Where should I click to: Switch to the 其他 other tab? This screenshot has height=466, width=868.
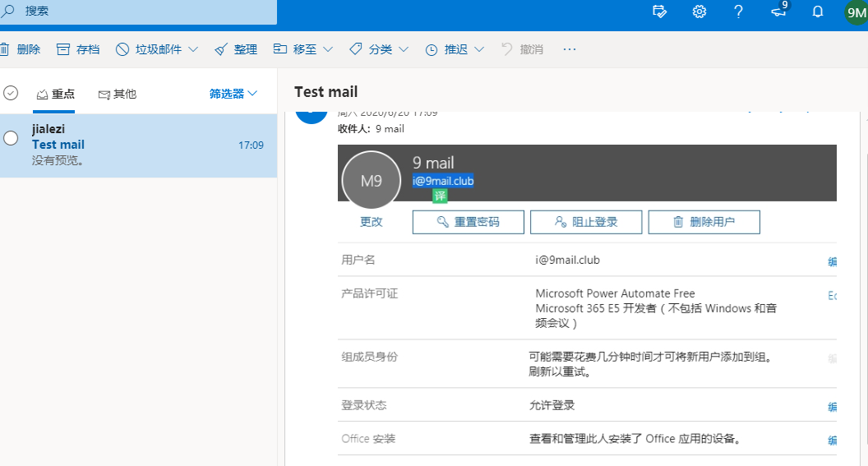tap(118, 94)
